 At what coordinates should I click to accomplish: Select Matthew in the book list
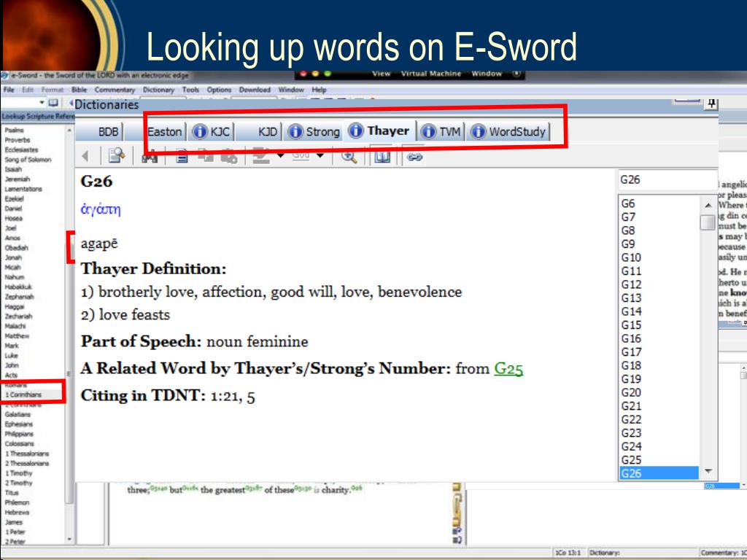pyautogui.click(x=18, y=335)
